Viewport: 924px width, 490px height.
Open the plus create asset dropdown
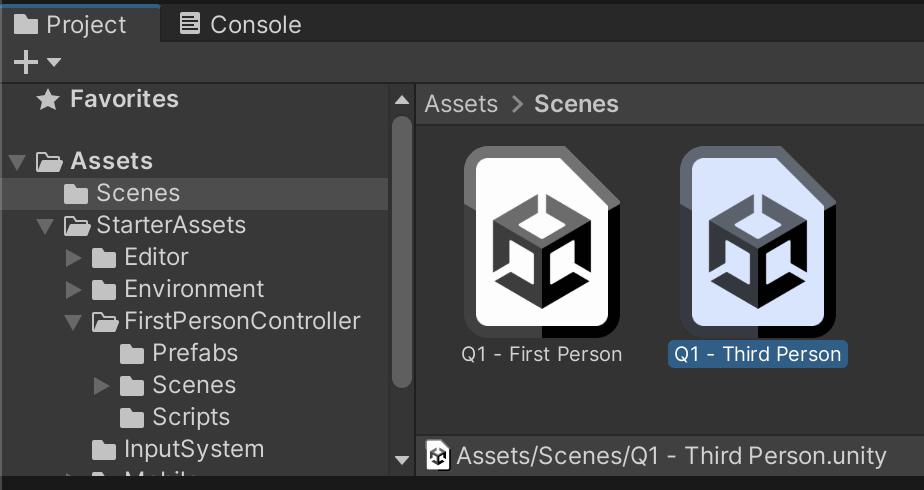click(38, 62)
